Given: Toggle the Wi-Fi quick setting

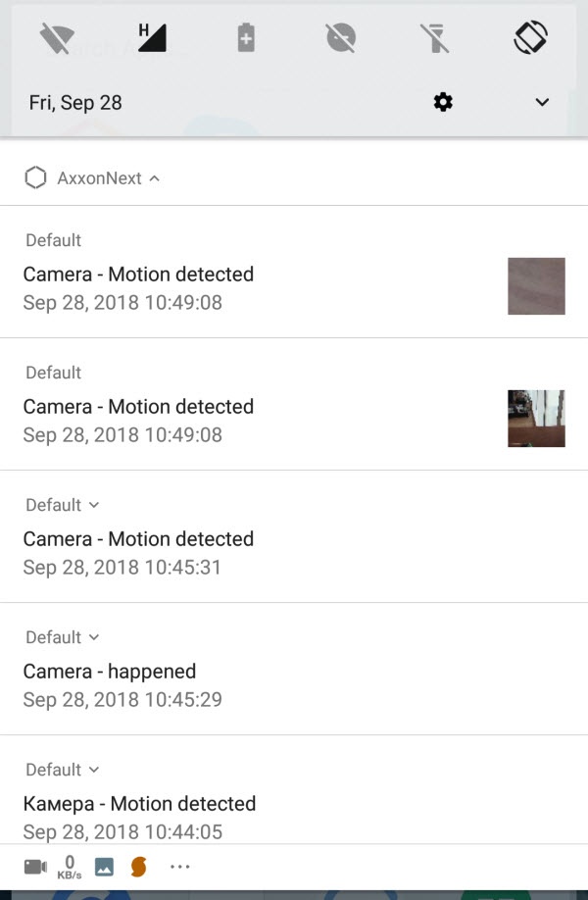Looking at the screenshot, I should pyautogui.click(x=57, y=39).
